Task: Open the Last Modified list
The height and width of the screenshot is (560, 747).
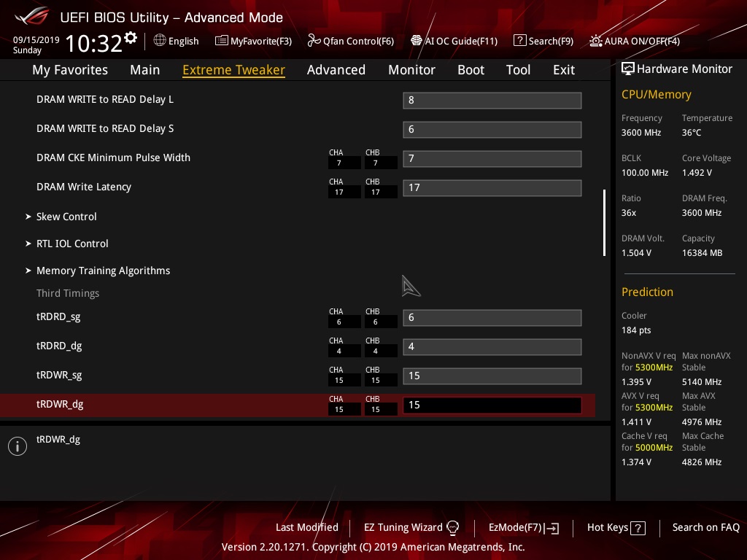Action: click(x=307, y=528)
